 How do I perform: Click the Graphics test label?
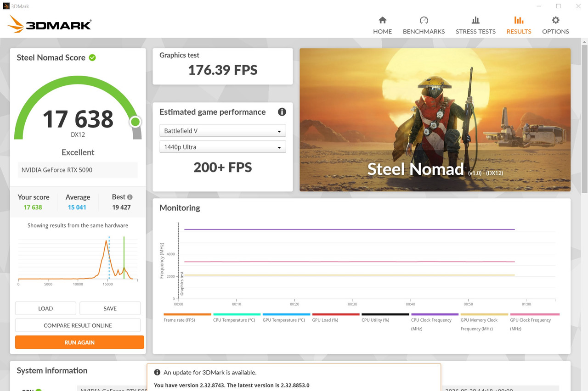(x=179, y=55)
